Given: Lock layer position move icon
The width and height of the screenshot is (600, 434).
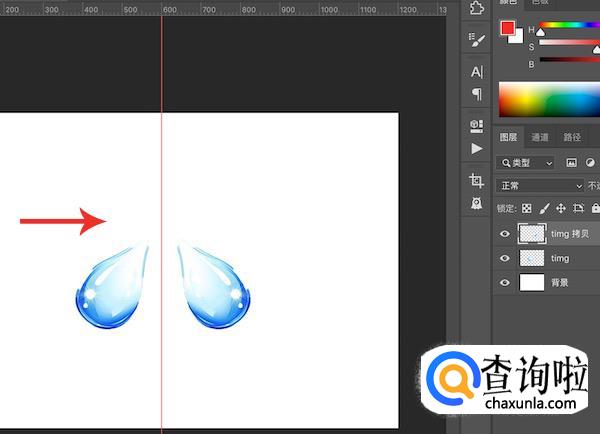Looking at the screenshot, I should [x=561, y=208].
